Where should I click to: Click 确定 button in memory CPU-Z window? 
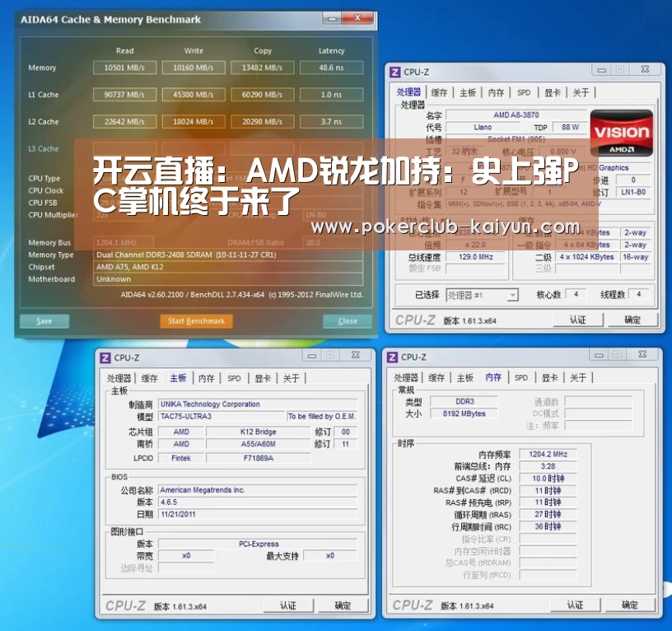click(629, 605)
